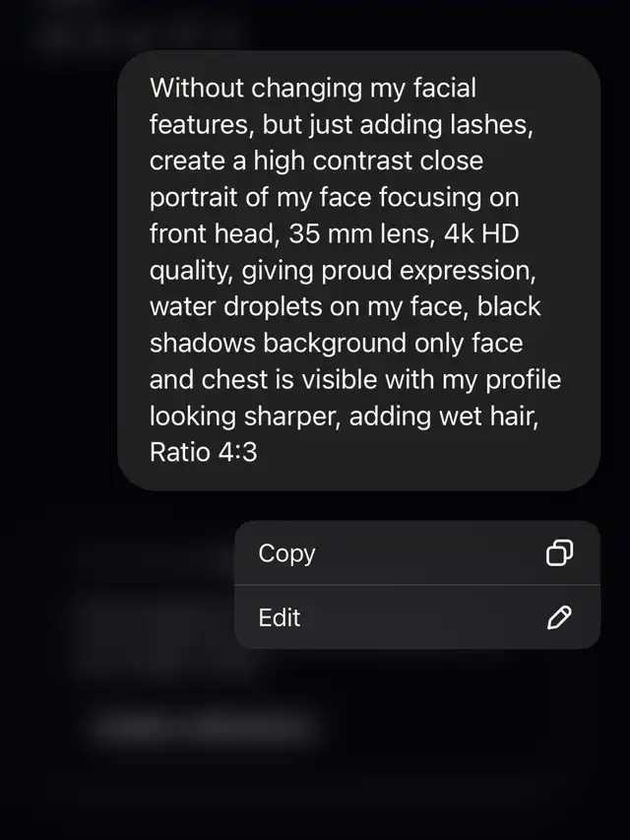
Task: Click the word 'Edit' label
Action: pyautogui.click(x=280, y=617)
